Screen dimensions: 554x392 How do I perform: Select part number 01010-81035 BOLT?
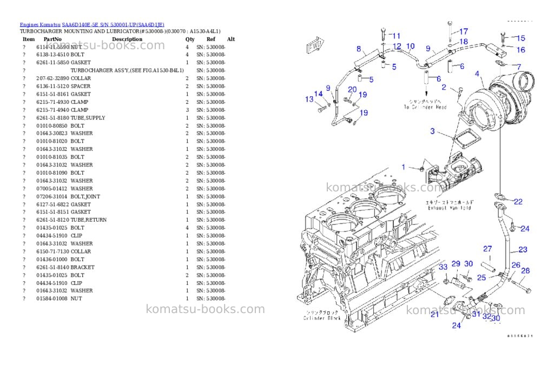click(x=60, y=157)
